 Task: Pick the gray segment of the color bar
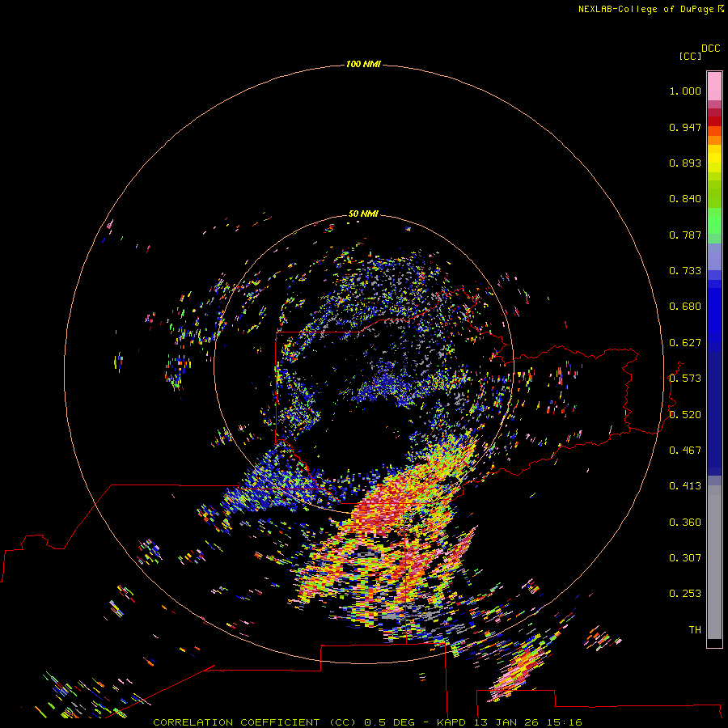coord(714,562)
